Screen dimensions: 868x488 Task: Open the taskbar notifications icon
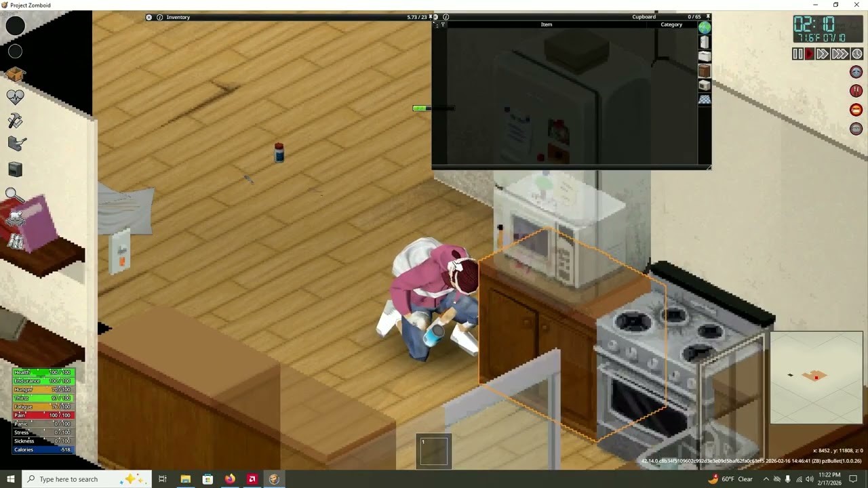853,479
